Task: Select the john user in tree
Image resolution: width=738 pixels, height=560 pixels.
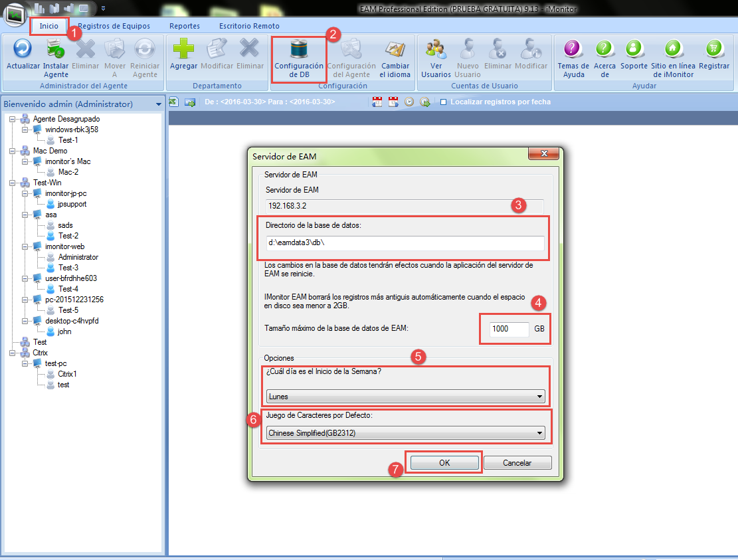Action: pyautogui.click(x=64, y=331)
